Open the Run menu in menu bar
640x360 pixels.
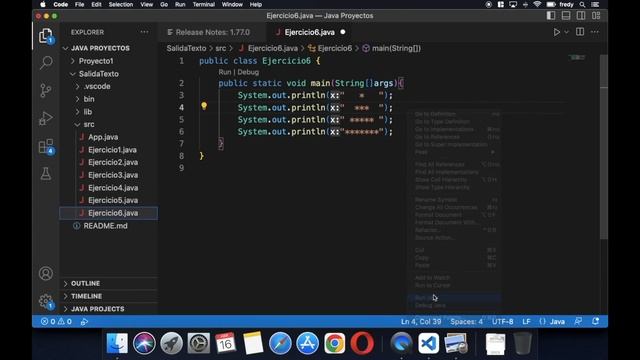point(180,4)
